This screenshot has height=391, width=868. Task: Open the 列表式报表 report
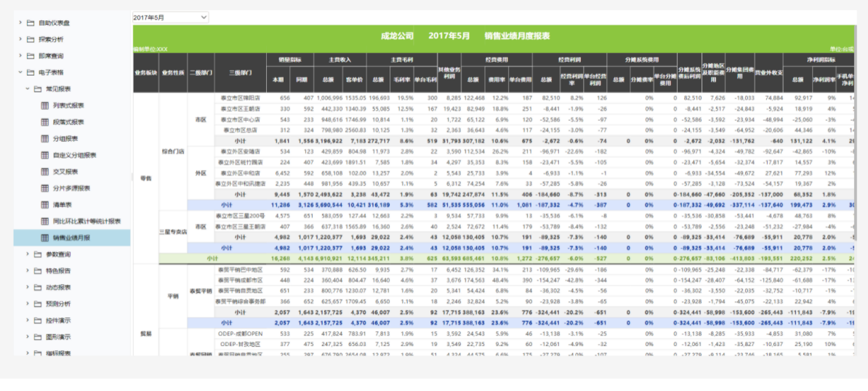(68, 105)
